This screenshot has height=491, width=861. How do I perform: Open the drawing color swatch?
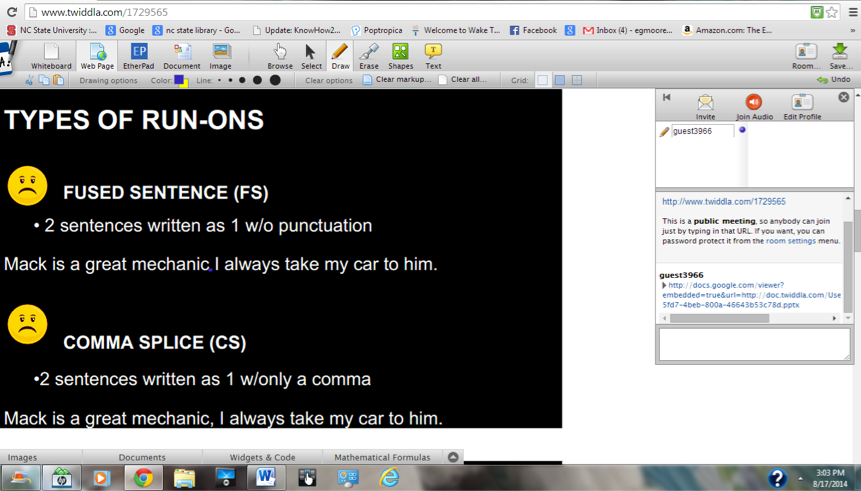[181, 80]
